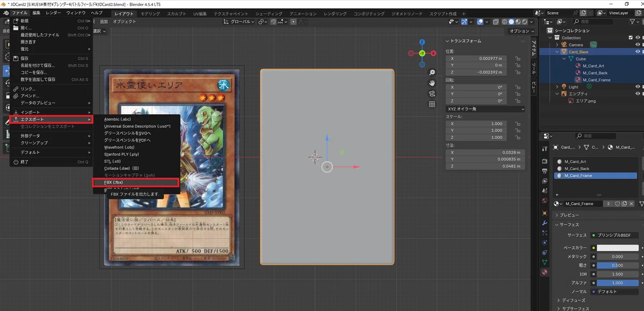This screenshot has height=311, width=644.
Task: Choose Wavefront (.obj) export option
Action: pyautogui.click(x=136, y=147)
